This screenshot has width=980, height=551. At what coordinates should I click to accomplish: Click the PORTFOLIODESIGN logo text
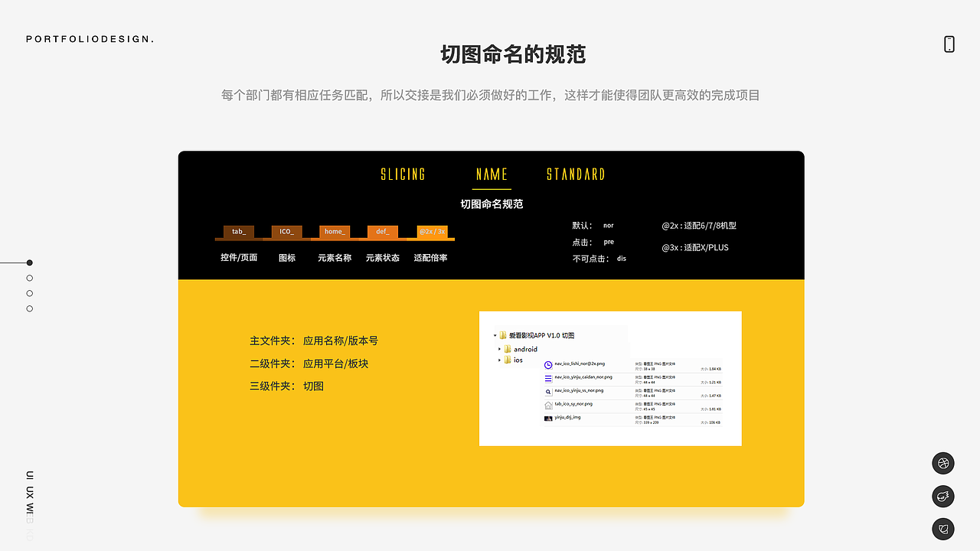tap(89, 38)
